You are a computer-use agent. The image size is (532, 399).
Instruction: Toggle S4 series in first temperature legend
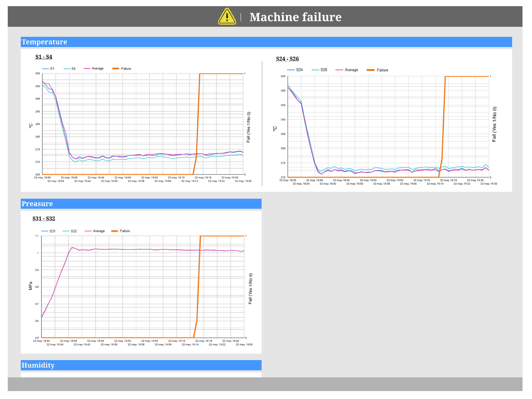click(73, 69)
